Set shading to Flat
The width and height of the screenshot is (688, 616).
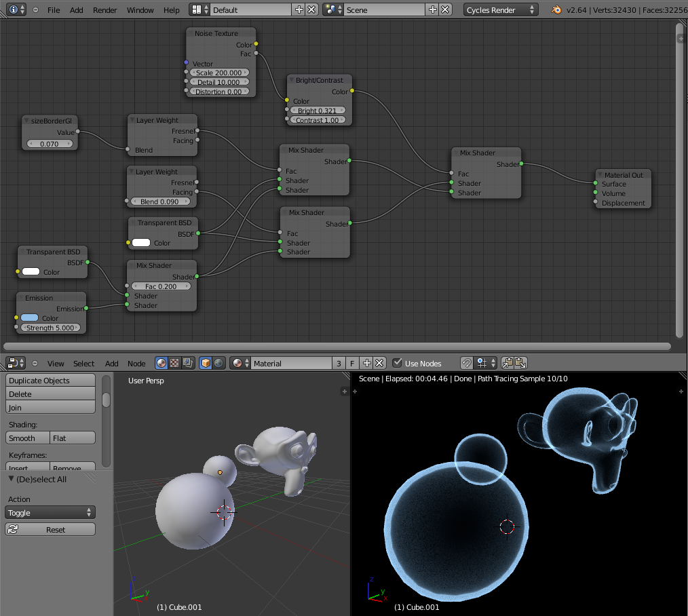tap(73, 438)
